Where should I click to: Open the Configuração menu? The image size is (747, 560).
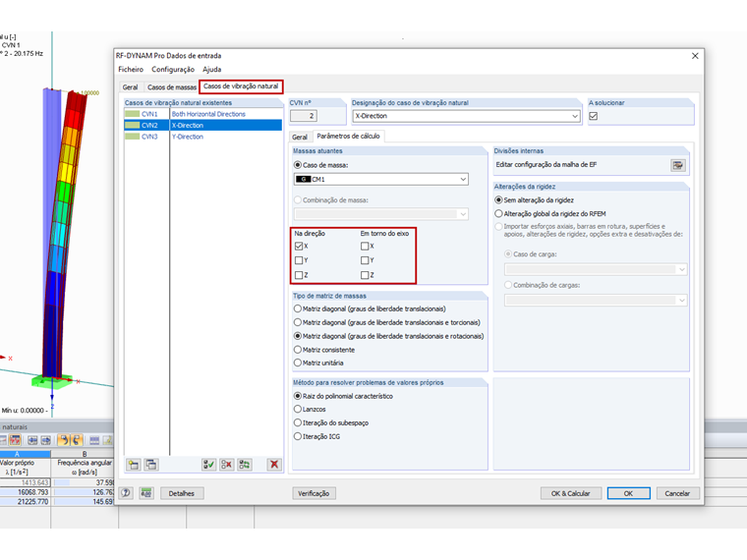point(173,70)
